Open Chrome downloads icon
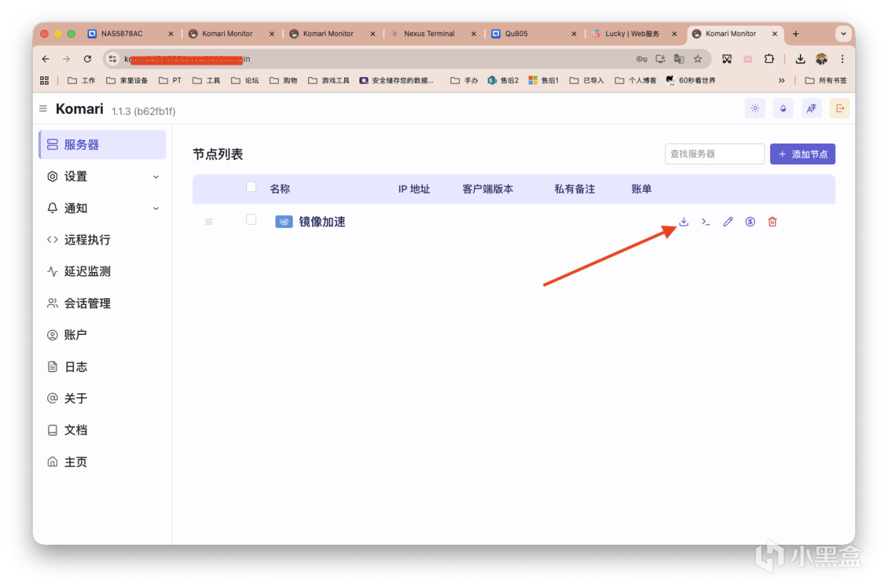Image resolution: width=888 pixels, height=588 pixels. [800, 59]
